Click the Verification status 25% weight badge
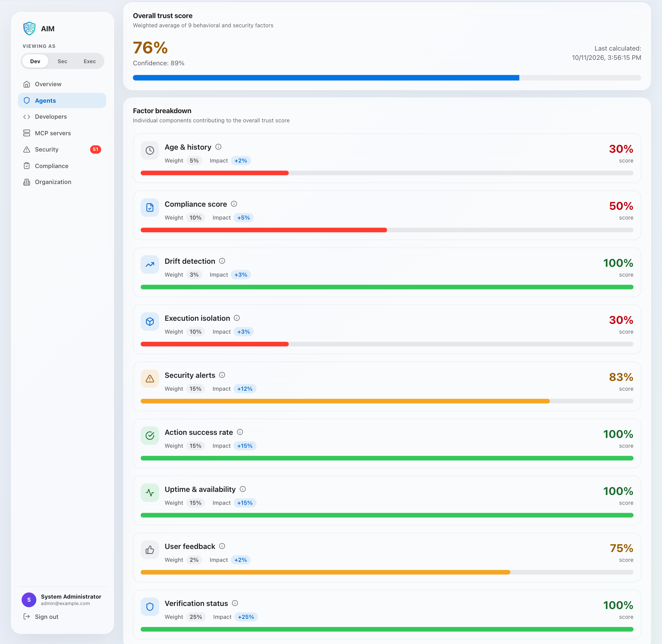 pos(196,617)
